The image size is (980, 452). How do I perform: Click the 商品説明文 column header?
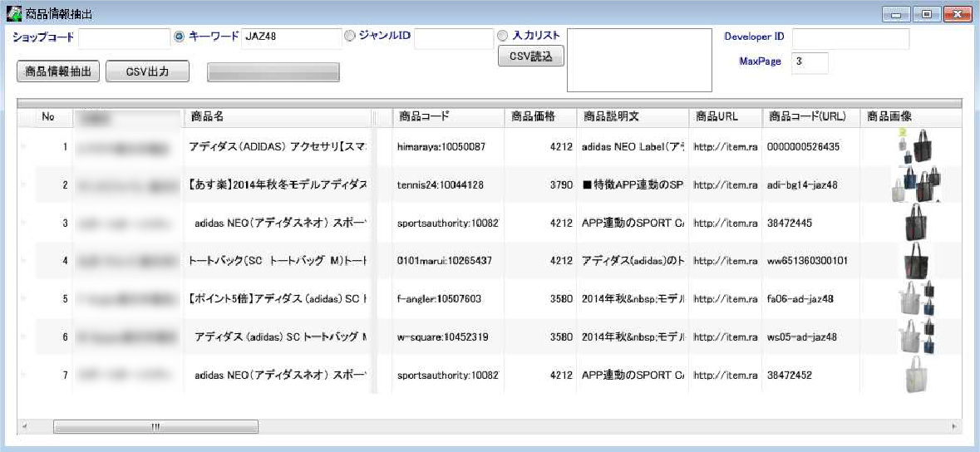click(x=633, y=116)
